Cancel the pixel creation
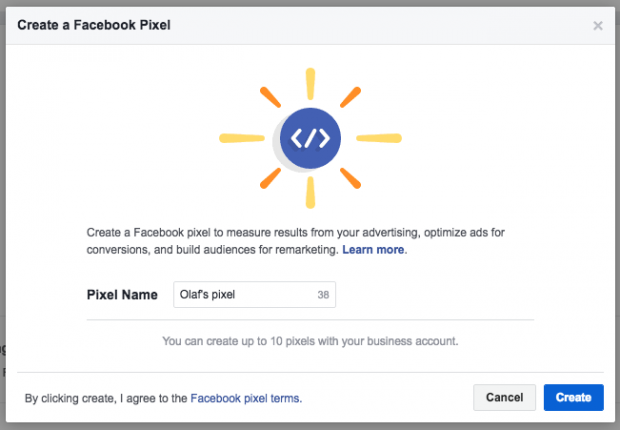This screenshot has height=430, width=620. 504,398
